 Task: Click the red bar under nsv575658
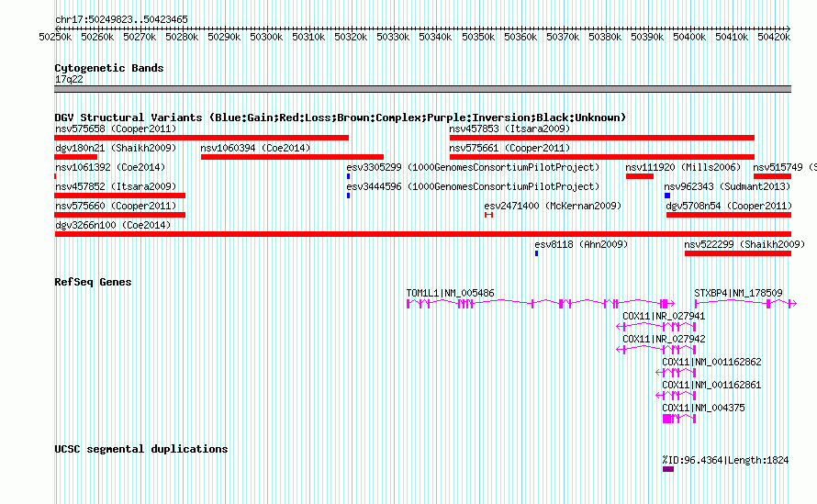coord(202,138)
